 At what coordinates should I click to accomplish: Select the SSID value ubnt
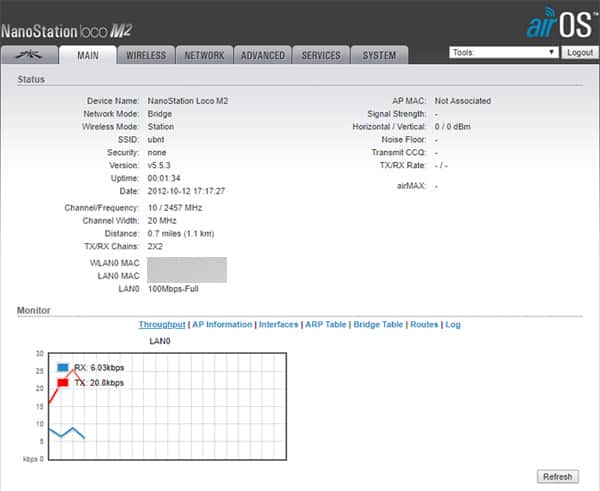pyautogui.click(x=156, y=140)
